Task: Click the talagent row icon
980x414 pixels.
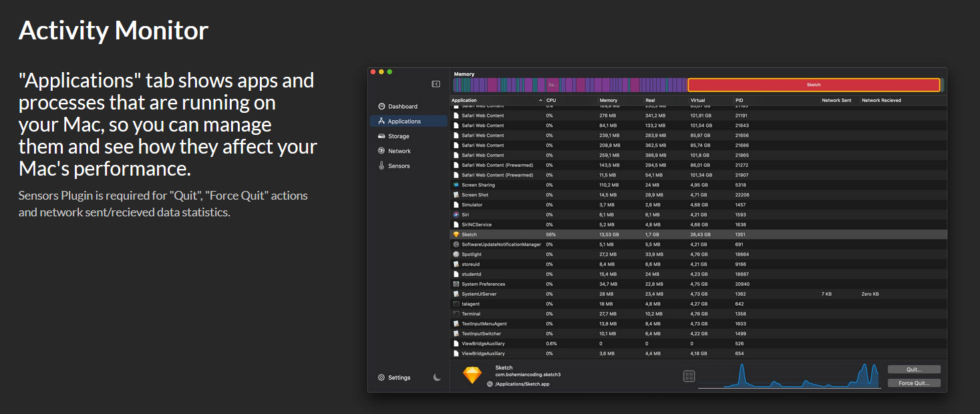Action: pos(456,304)
